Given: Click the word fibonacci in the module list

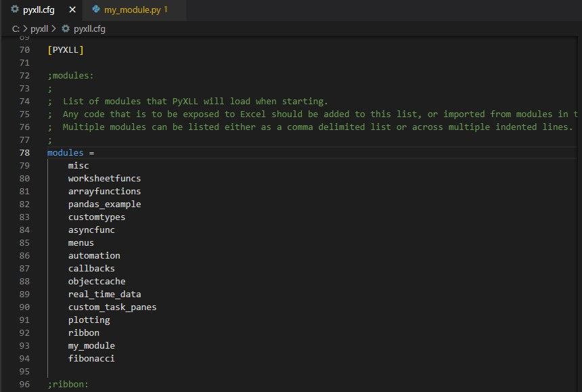Looking at the screenshot, I should click(x=91, y=358).
